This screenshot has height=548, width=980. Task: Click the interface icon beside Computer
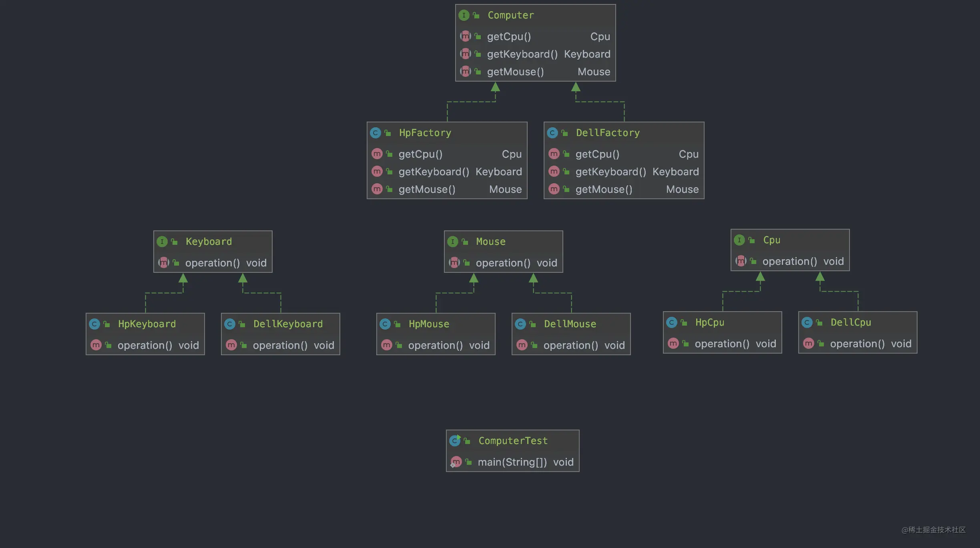coord(464,15)
